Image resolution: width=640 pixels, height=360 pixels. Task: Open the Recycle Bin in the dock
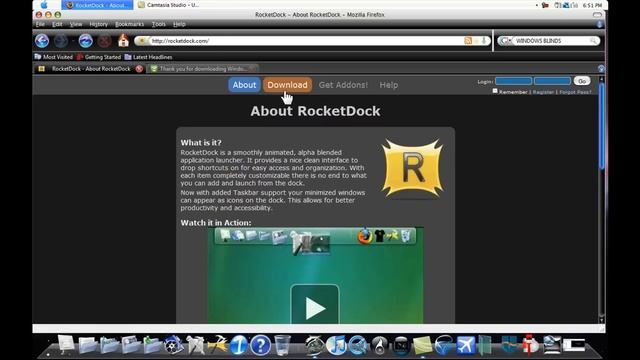click(282, 345)
